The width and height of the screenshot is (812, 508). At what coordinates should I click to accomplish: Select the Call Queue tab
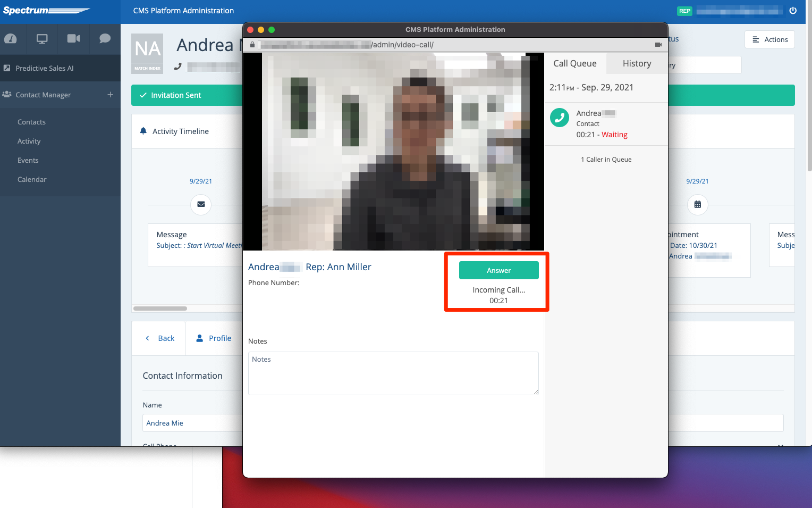point(574,63)
